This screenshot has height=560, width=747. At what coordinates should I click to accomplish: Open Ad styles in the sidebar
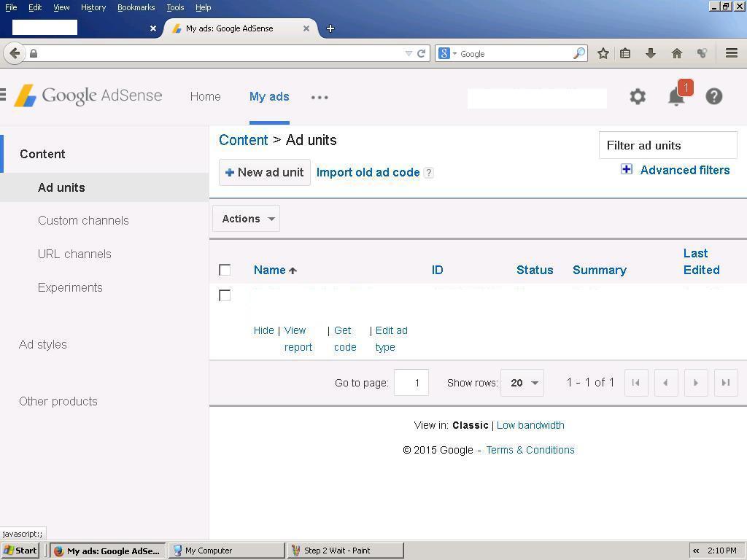(43, 344)
